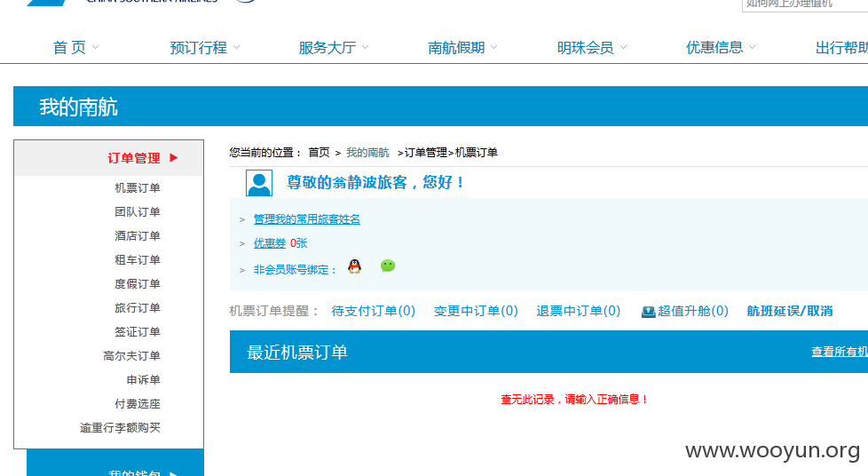868x476 pixels.
Task: Open the 优惠信息 navigation menu
Action: point(714,48)
